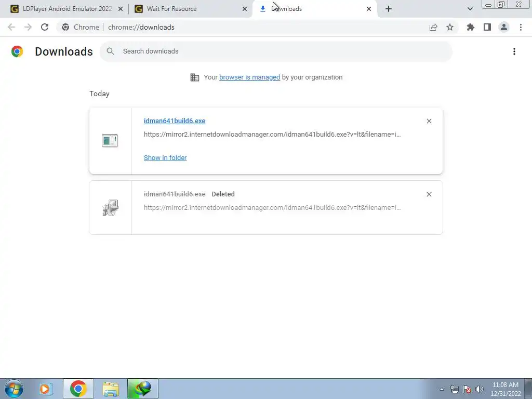Click the first download's source URL text

tap(272, 135)
